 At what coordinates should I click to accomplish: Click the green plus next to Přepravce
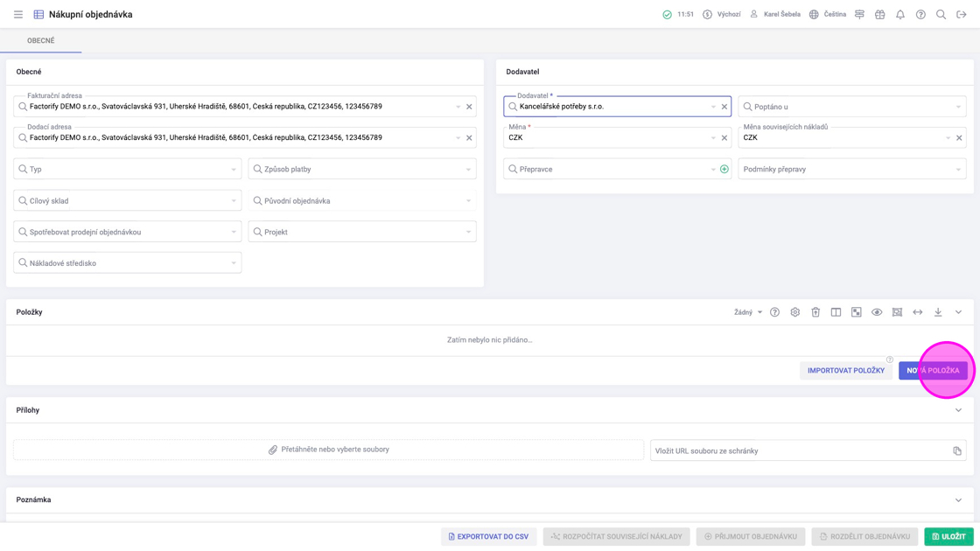point(724,169)
